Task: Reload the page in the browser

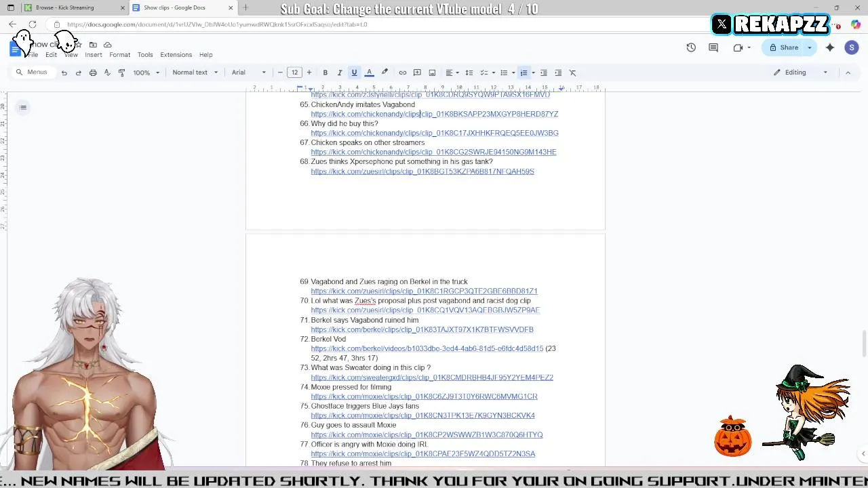Action: (32, 24)
